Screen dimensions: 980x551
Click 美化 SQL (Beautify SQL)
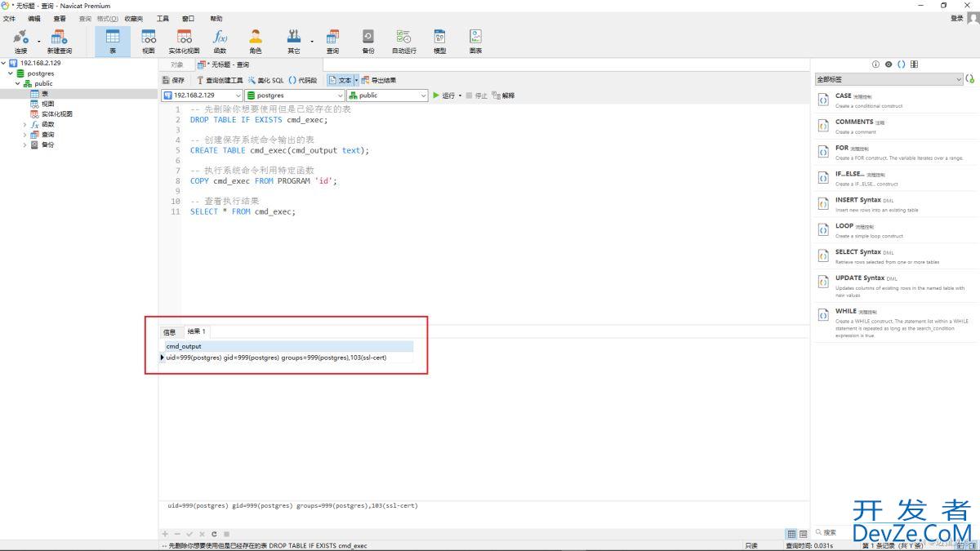pyautogui.click(x=266, y=80)
